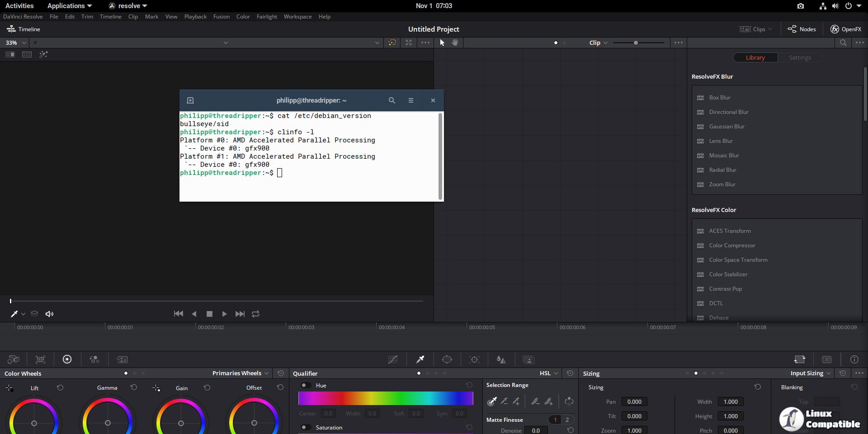Select the Color Wheels palette icon
868x434 pixels.
pos(67,359)
